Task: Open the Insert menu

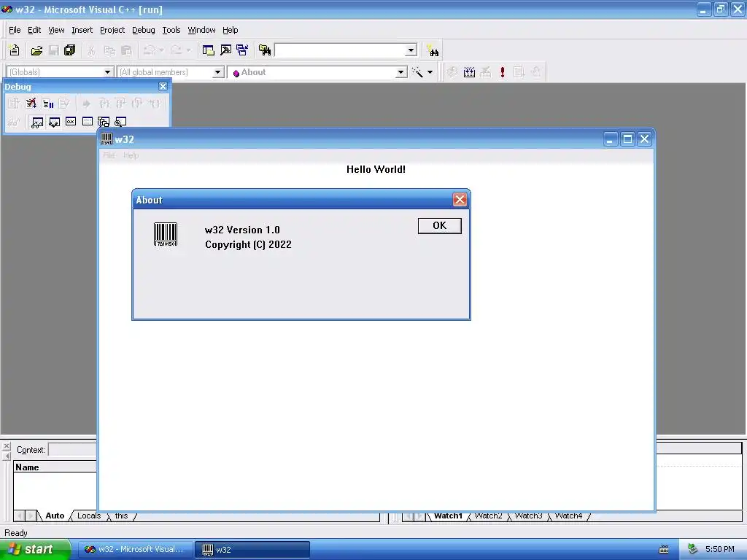Action: click(82, 30)
